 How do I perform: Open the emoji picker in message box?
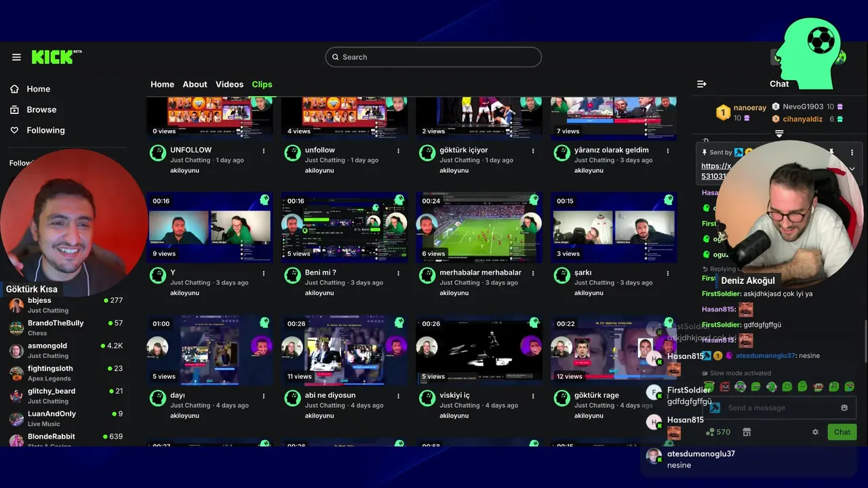(844, 408)
